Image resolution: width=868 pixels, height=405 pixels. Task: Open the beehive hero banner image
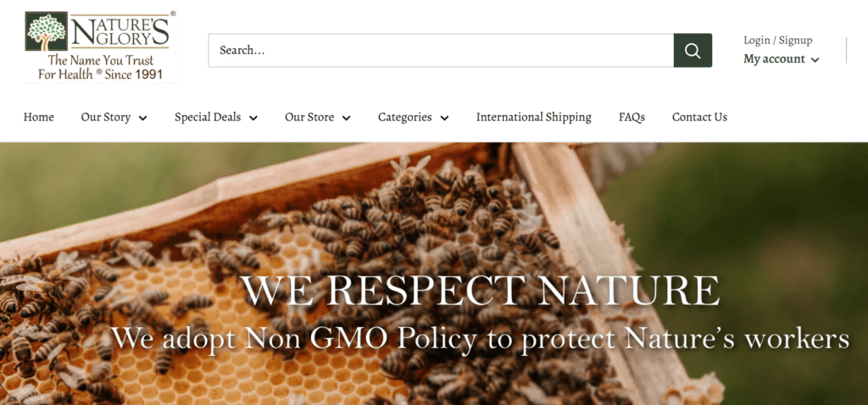[434, 274]
